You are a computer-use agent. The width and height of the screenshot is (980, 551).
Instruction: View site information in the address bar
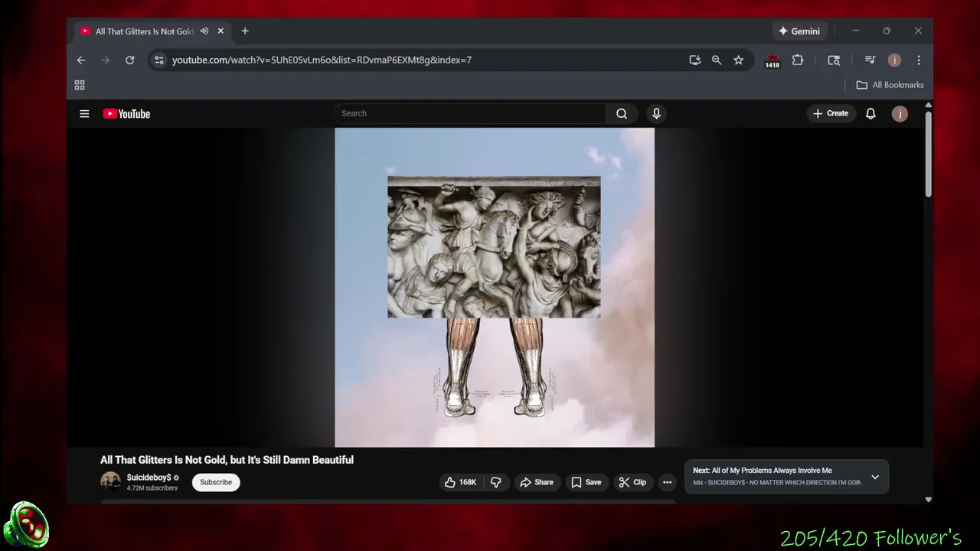(158, 60)
